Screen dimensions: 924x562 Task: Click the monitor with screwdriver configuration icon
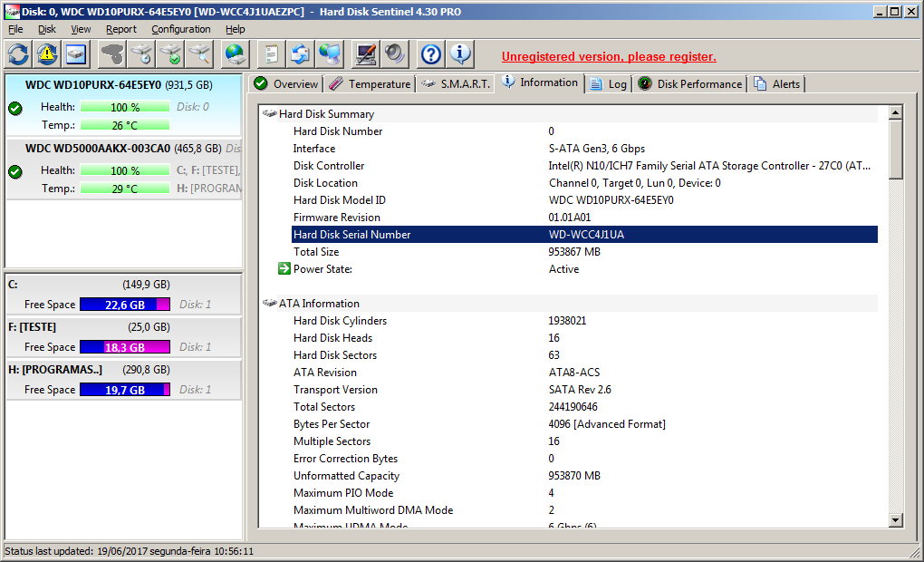coord(365,55)
